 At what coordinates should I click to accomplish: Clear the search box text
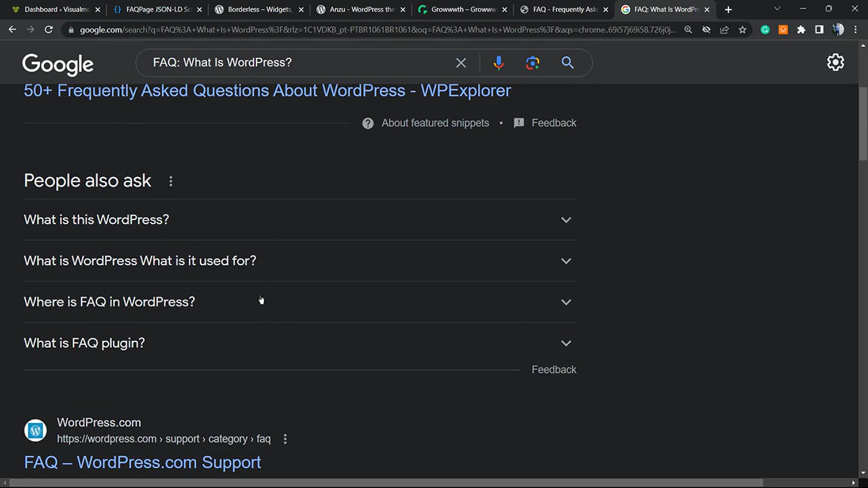point(461,63)
